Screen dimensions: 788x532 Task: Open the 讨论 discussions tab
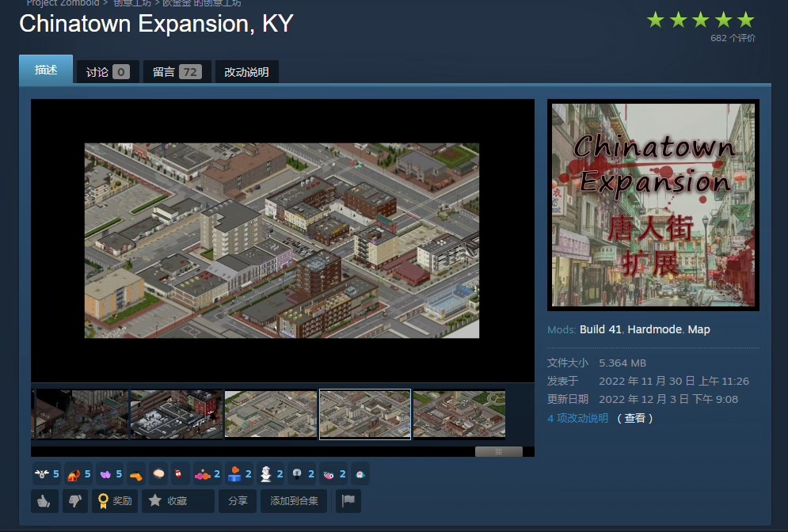pyautogui.click(x=107, y=72)
